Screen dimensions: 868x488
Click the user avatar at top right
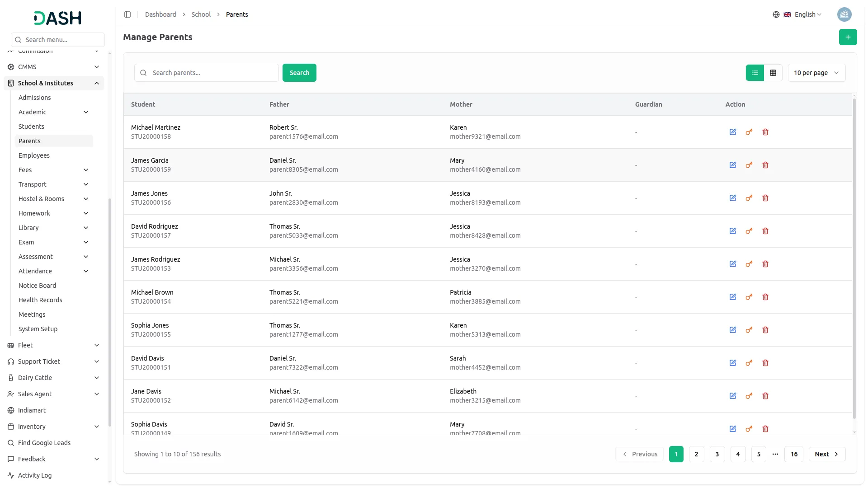(844, 14)
